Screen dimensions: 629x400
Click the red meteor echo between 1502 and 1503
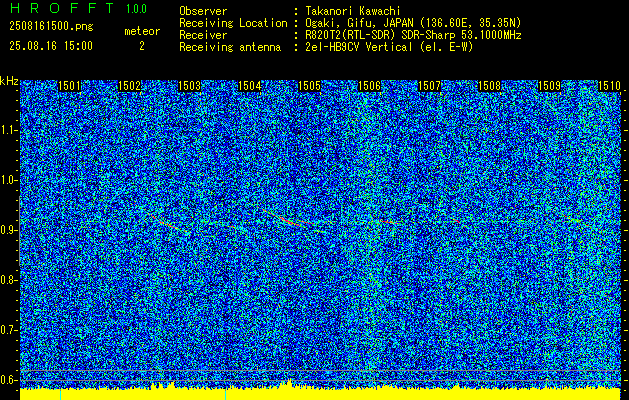168,224
